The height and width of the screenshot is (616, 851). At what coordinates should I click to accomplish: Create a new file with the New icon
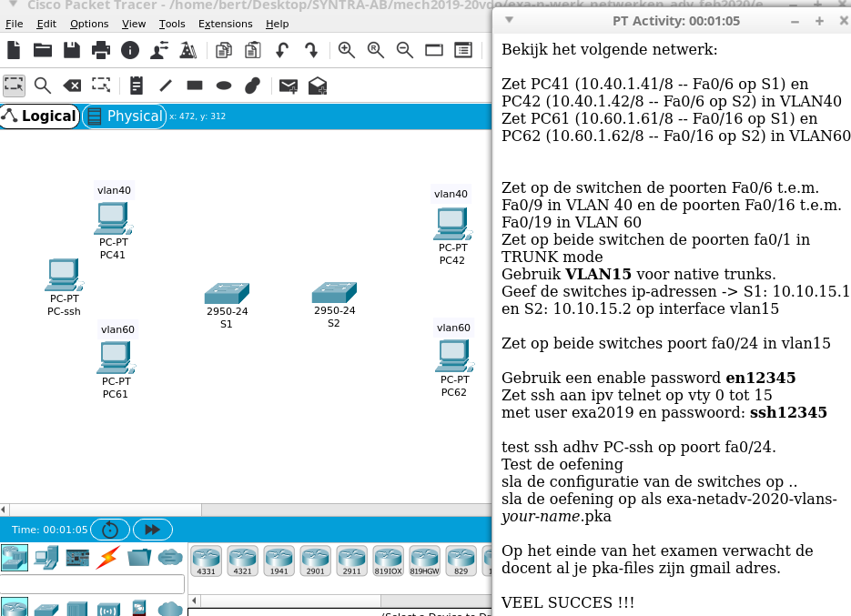(12, 50)
